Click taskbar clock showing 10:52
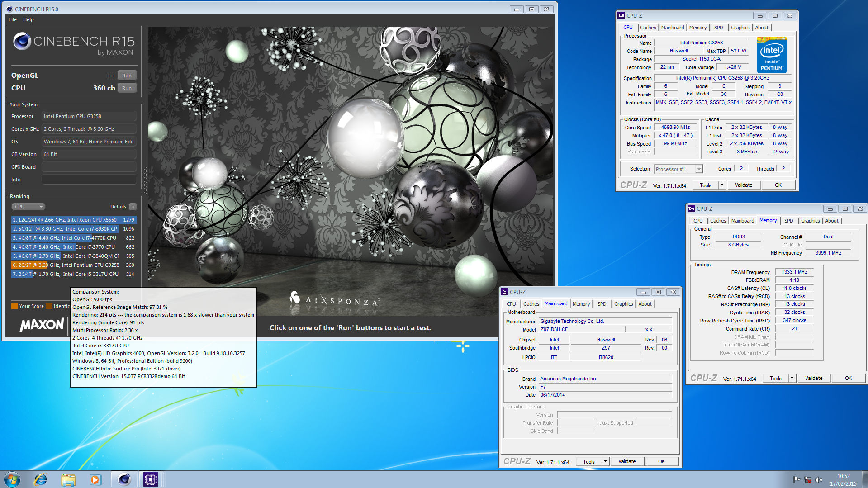868x488 pixels. (x=843, y=479)
